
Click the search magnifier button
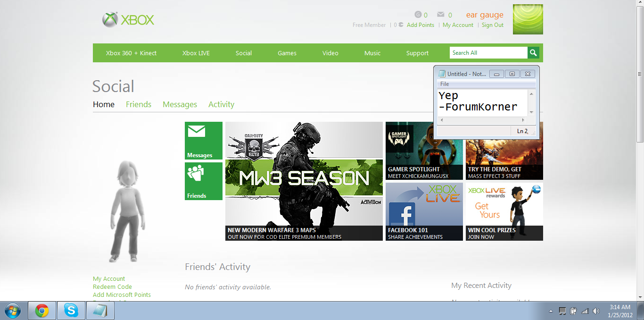pyautogui.click(x=533, y=53)
